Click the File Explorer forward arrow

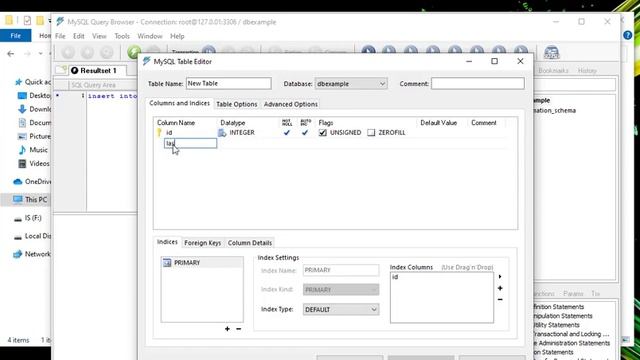[x=27, y=53]
